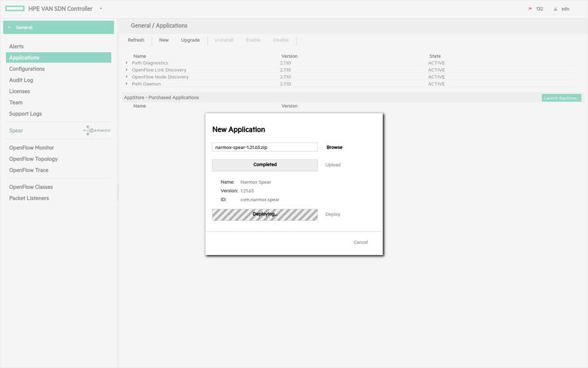
Task: Click the red alerts flag icon
Action: 530,9
